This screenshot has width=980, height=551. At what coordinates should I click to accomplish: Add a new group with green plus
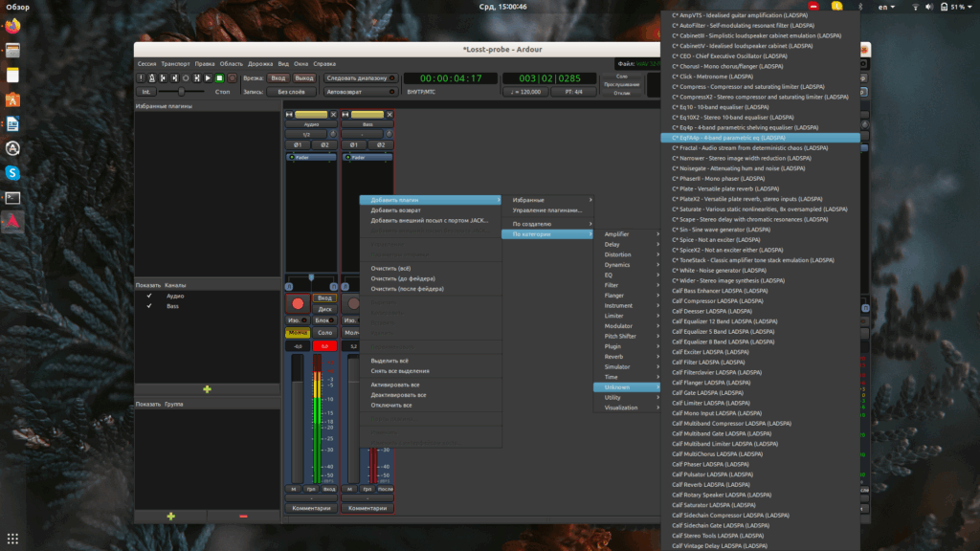(170, 516)
